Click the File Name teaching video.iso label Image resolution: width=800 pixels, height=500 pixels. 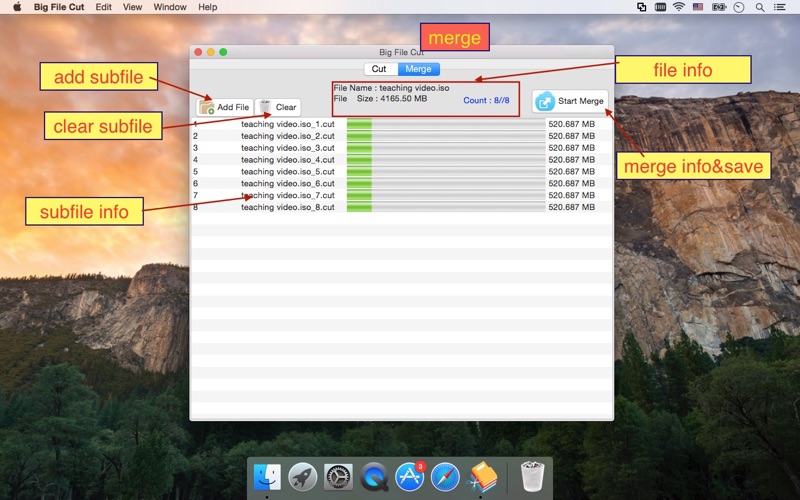point(391,88)
